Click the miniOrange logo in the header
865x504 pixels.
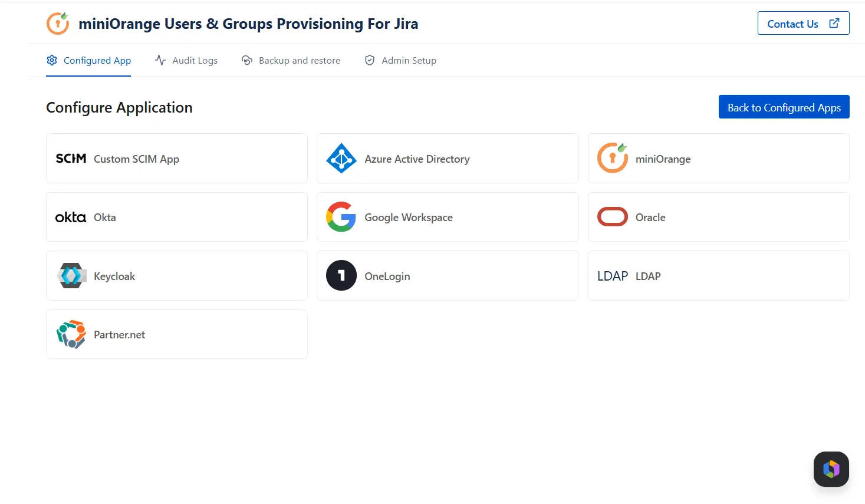(58, 24)
